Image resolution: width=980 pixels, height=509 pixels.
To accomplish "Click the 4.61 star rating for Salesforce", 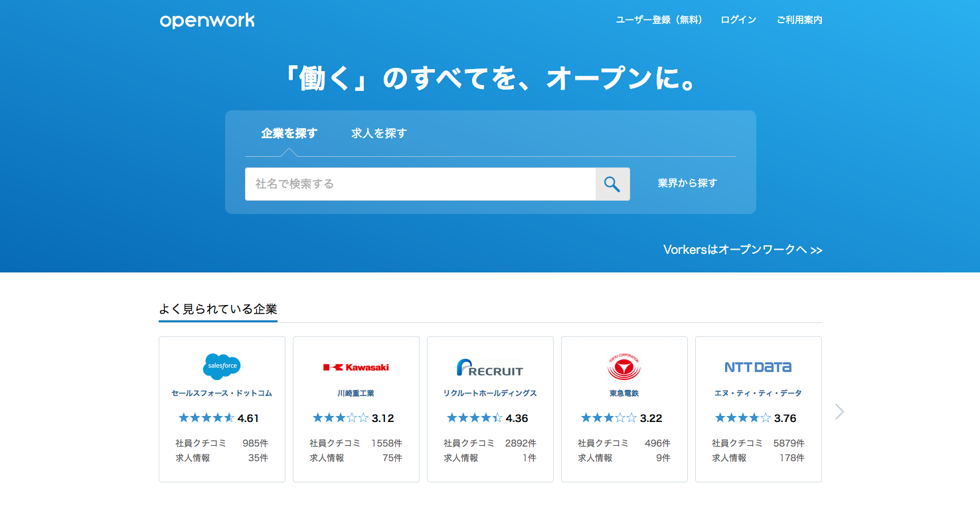I will tap(219, 418).
